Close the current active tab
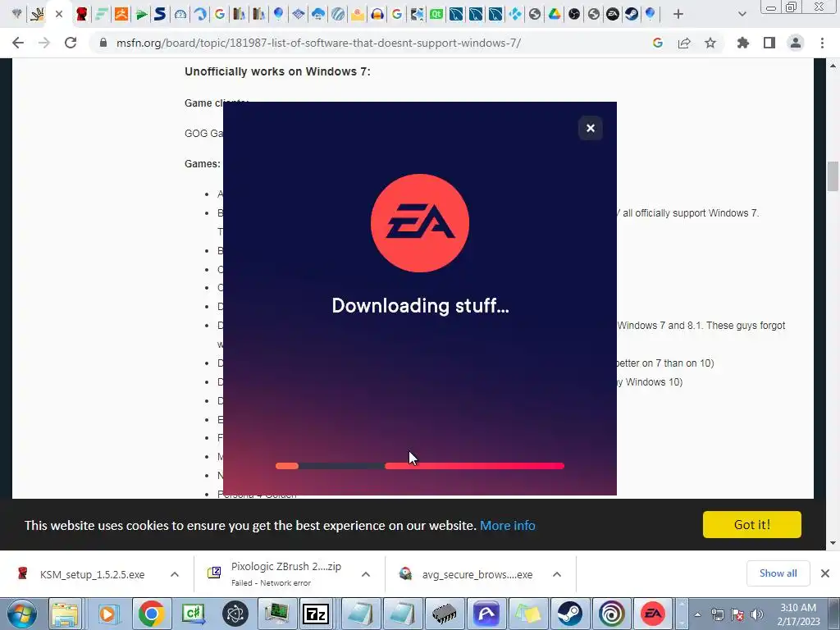This screenshot has height=630, width=840. pyautogui.click(x=59, y=15)
